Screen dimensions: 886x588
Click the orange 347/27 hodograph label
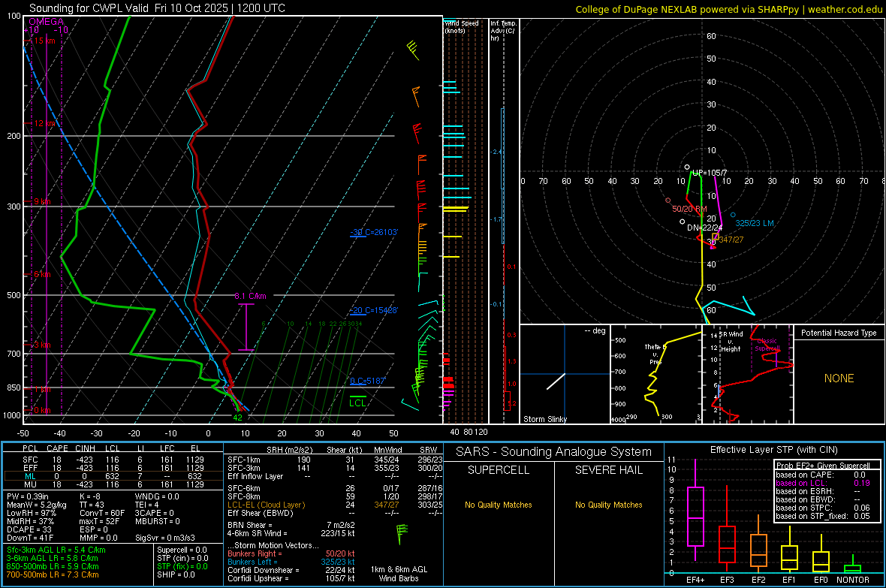[731, 240]
